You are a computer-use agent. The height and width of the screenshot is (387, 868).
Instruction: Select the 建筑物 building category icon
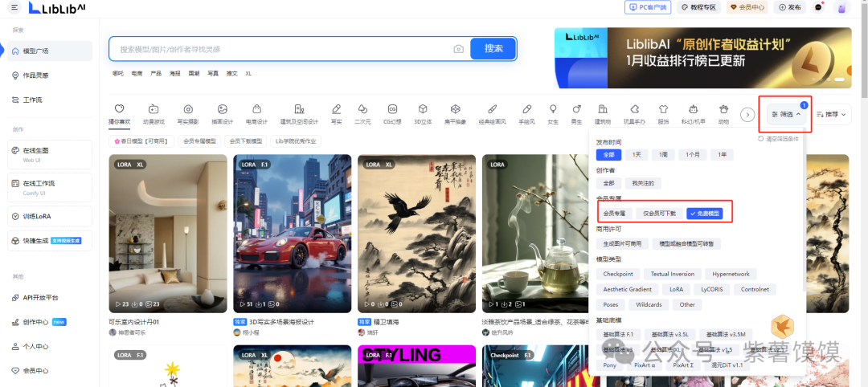point(603,109)
